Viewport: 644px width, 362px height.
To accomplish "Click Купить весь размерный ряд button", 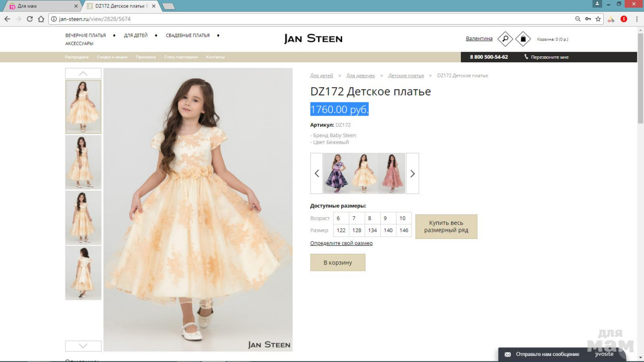I will click(446, 226).
